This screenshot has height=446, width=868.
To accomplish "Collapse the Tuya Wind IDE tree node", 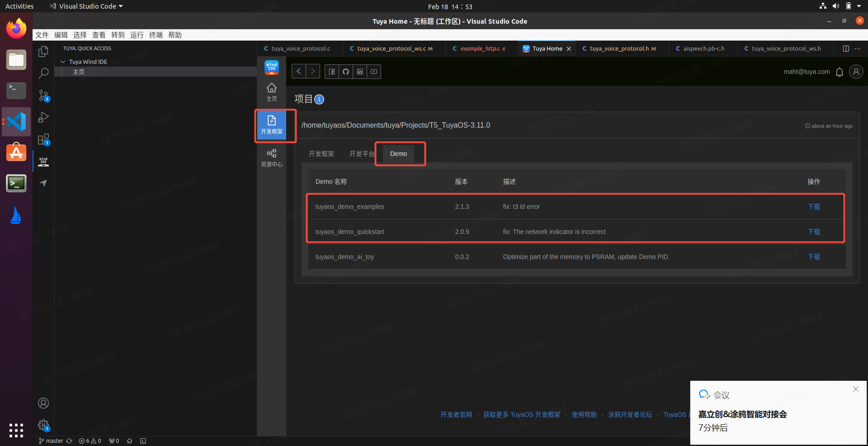I will click(x=63, y=62).
